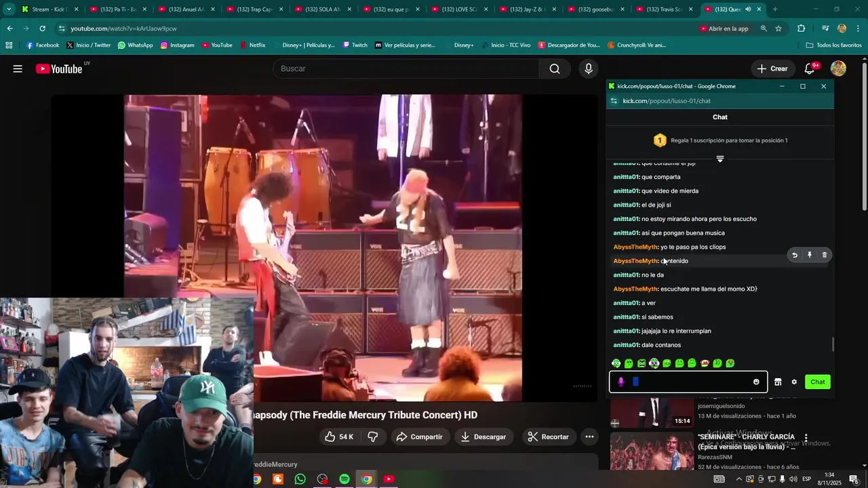Open the YouTube hamburger guide menu
This screenshot has width=868, height=488.
click(18, 68)
